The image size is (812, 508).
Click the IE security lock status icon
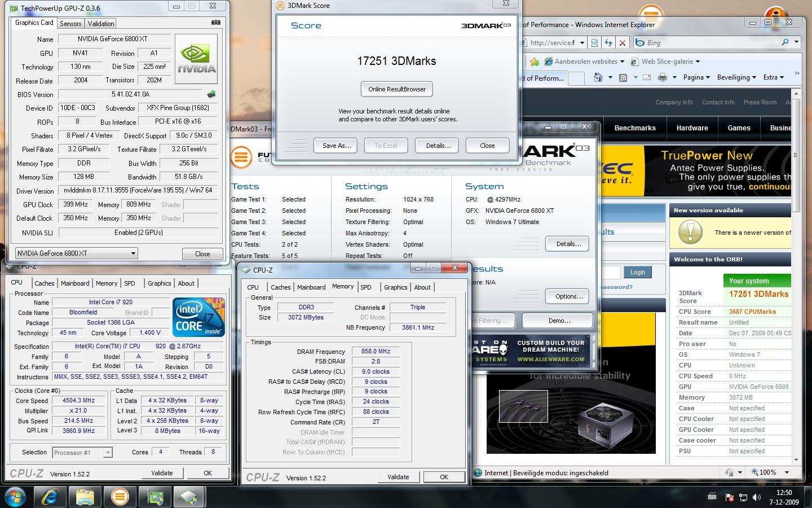[x=730, y=472]
